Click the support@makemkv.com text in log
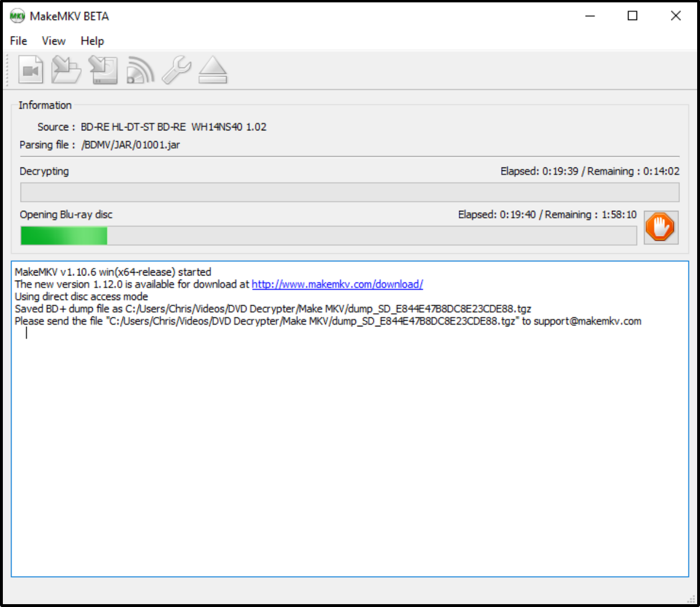Viewport: 700px width, 607px height. [x=587, y=321]
